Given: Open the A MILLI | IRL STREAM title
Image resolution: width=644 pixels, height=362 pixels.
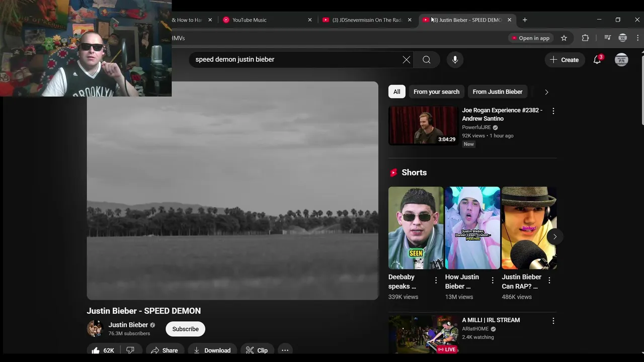Looking at the screenshot, I should tap(491, 320).
